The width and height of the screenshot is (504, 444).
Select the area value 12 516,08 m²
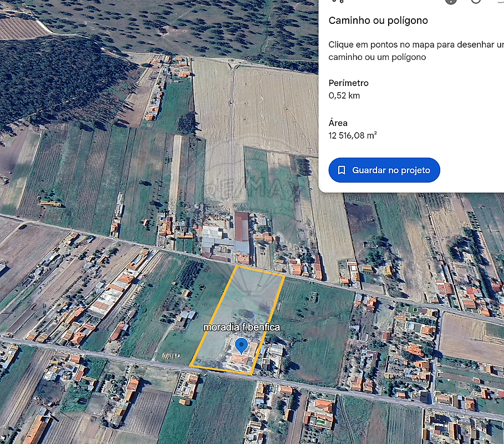coord(353,135)
